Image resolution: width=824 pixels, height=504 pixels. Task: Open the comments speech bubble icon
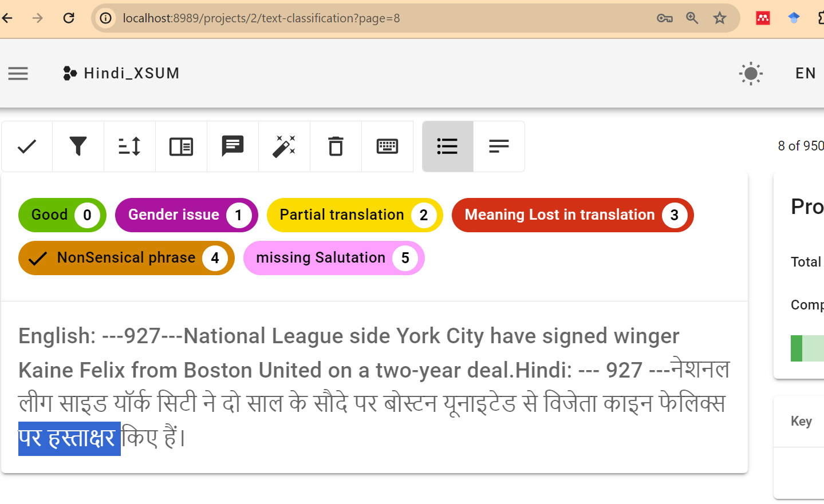pos(232,146)
